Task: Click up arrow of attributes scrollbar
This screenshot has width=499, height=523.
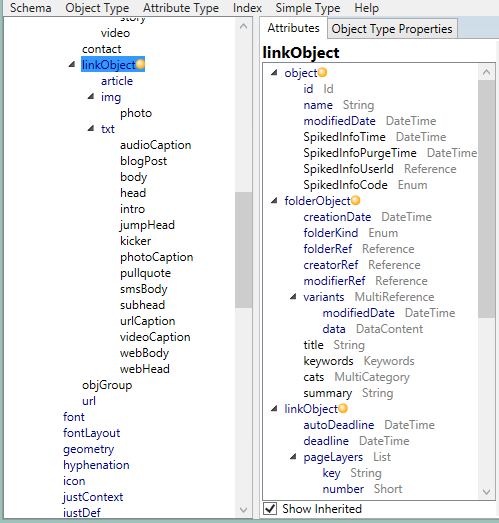Action: click(x=486, y=72)
